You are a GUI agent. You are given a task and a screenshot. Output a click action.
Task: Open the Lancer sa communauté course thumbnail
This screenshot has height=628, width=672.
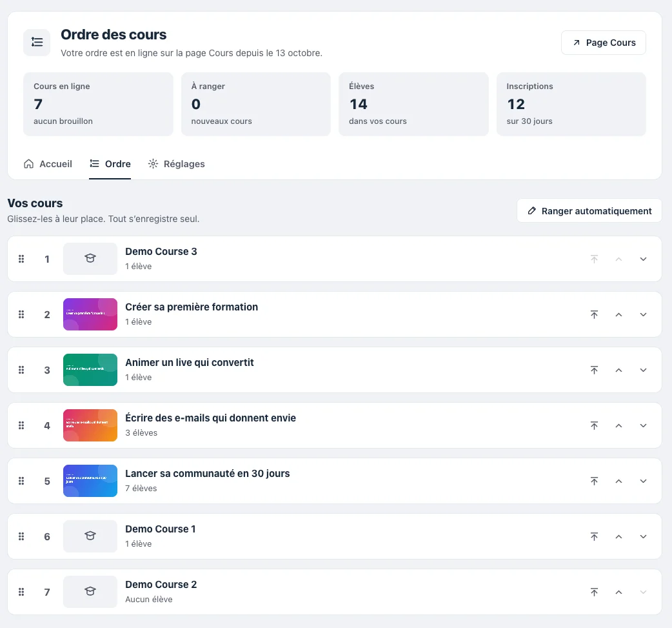click(90, 481)
